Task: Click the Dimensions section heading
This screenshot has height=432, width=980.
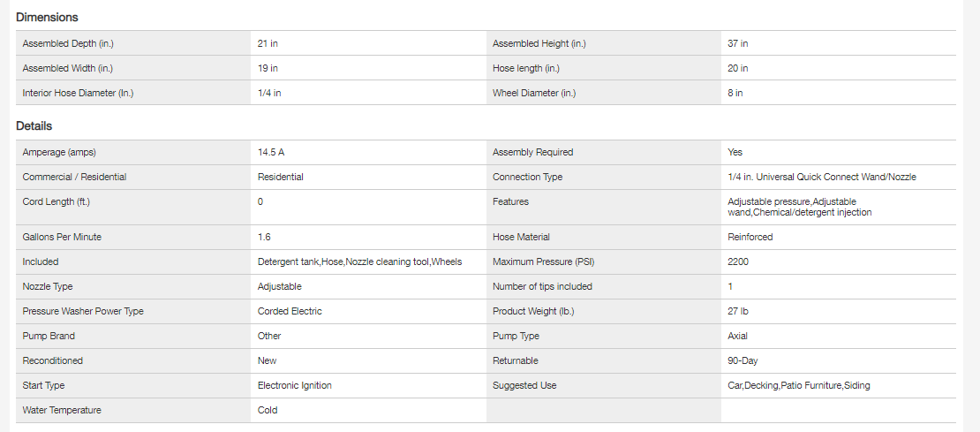Action: coord(47,18)
